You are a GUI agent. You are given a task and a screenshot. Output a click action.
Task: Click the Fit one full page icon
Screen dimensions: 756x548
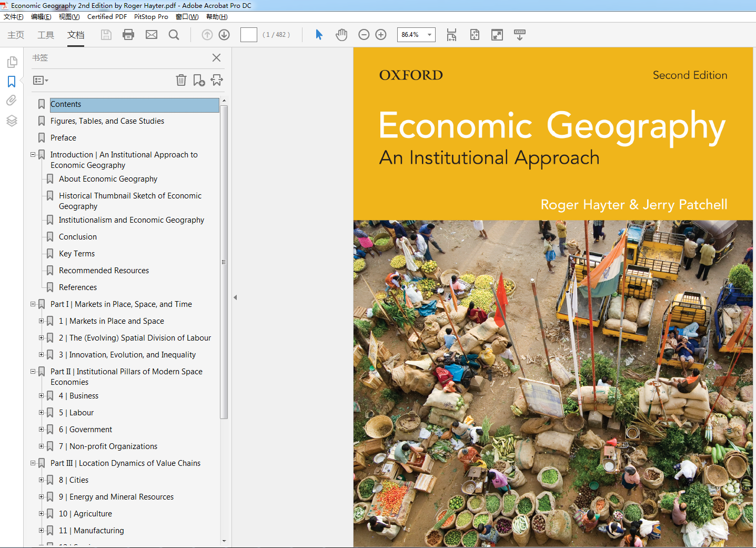point(475,35)
